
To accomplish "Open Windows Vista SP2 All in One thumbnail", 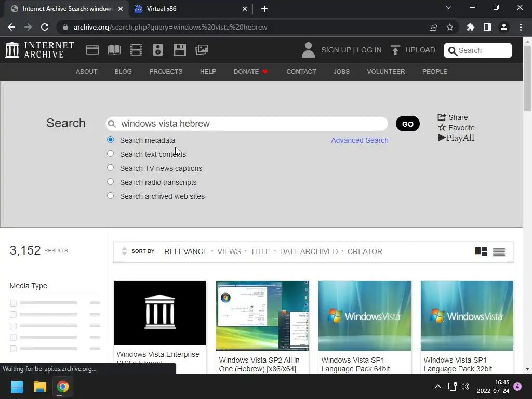I will click(262, 315).
